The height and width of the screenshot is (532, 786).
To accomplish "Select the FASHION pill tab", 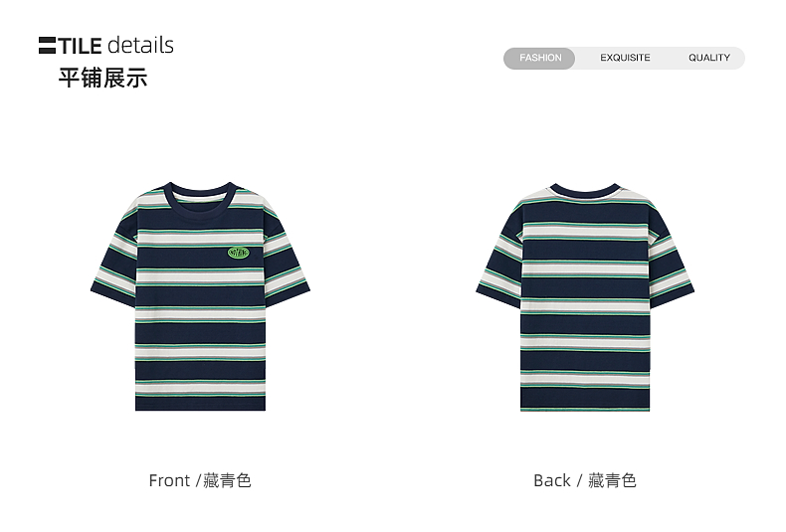I will coord(540,58).
